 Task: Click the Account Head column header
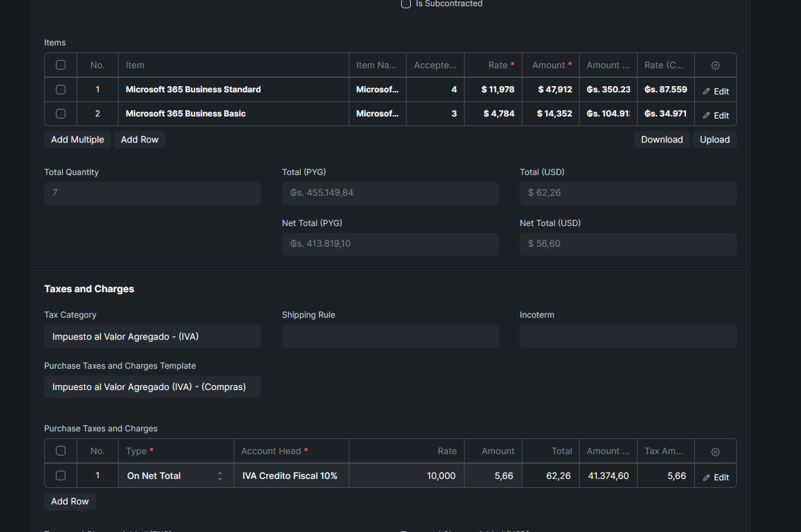tap(292, 451)
